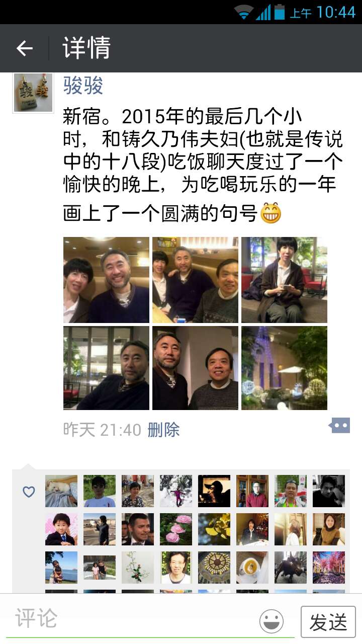Open pink roses liker avatar

point(176,529)
